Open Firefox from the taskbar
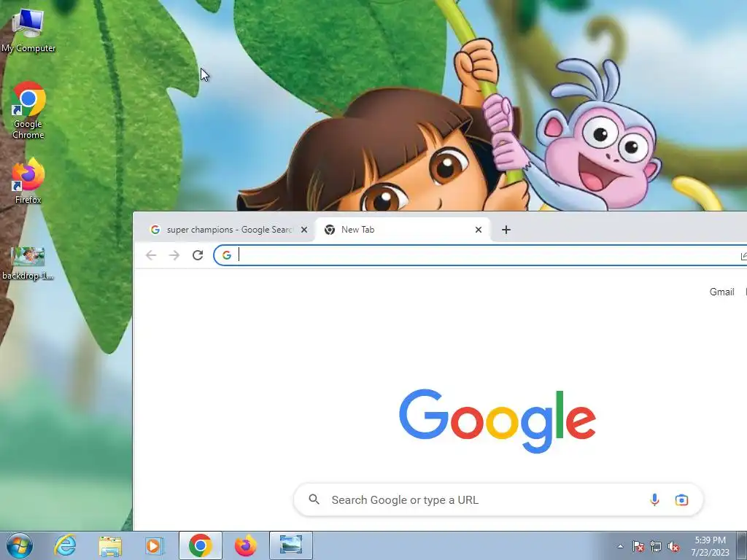Image resolution: width=747 pixels, height=560 pixels. [x=245, y=545]
